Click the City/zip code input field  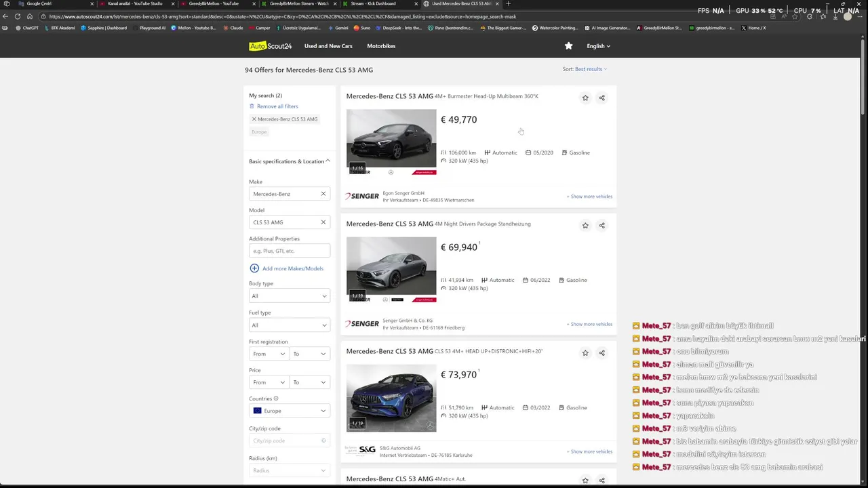(x=290, y=441)
